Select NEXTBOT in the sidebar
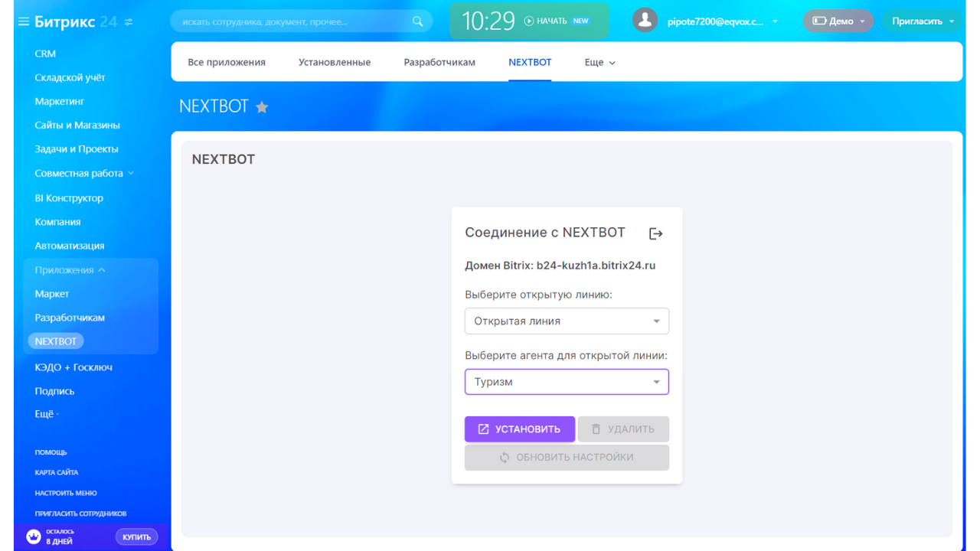Image resolution: width=980 pixels, height=551 pixels. (56, 341)
